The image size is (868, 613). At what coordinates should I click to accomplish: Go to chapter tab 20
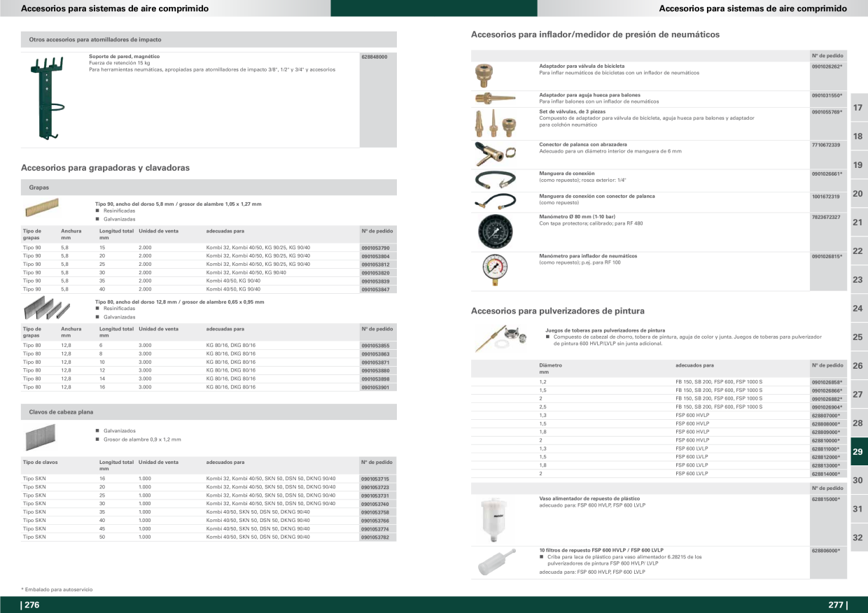coord(857,194)
